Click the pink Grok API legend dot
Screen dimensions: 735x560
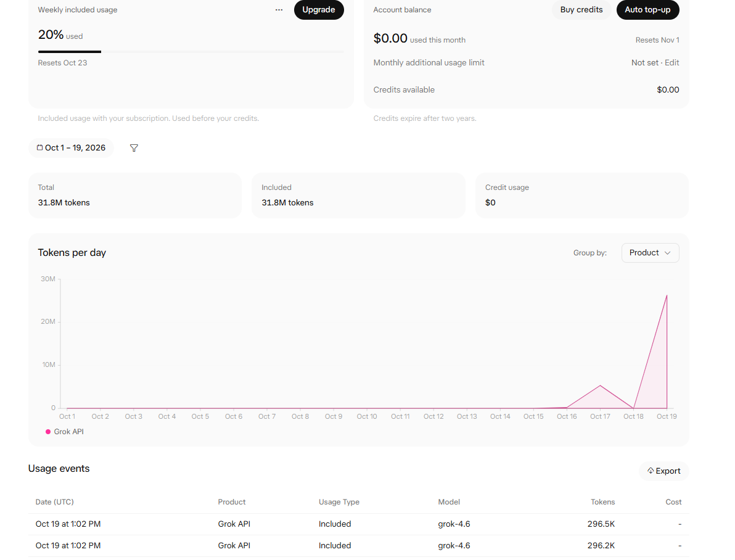[48, 432]
